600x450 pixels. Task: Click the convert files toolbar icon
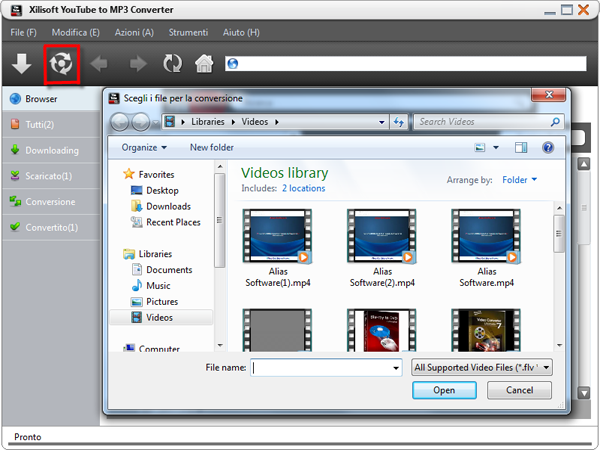[x=61, y=64]
